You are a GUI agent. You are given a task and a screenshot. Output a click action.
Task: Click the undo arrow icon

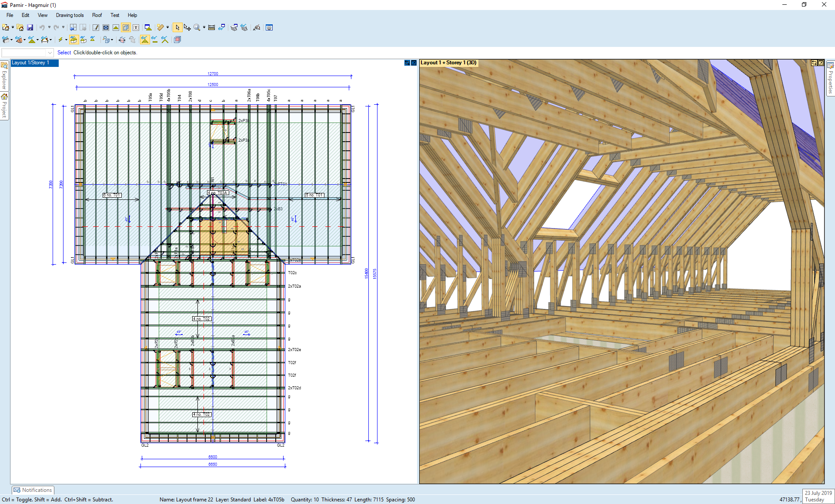click(42, 27)
